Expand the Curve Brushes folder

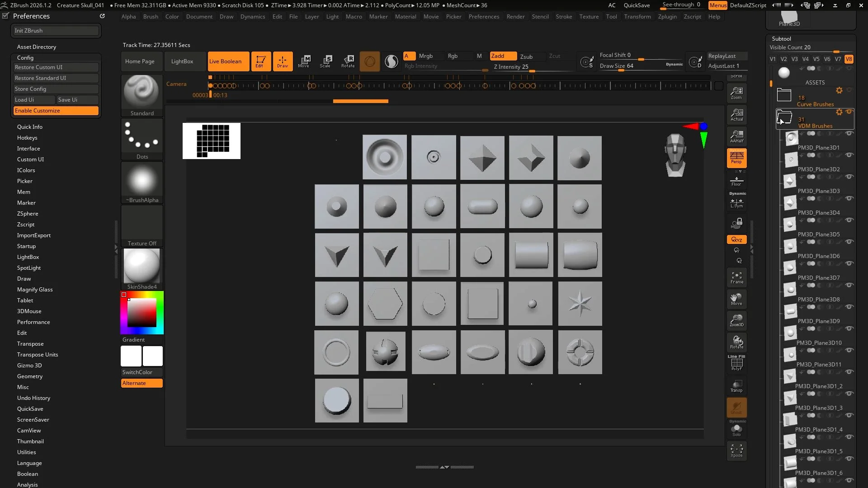coord(784,95)
